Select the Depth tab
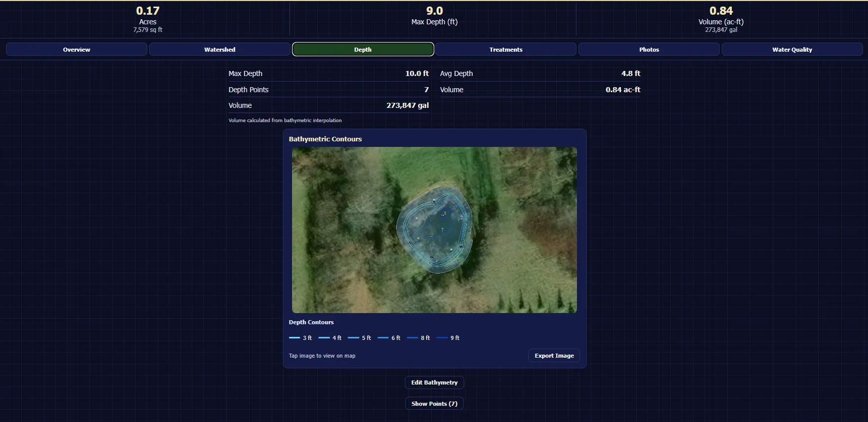The image size is (868, 422). click(363, 49)
